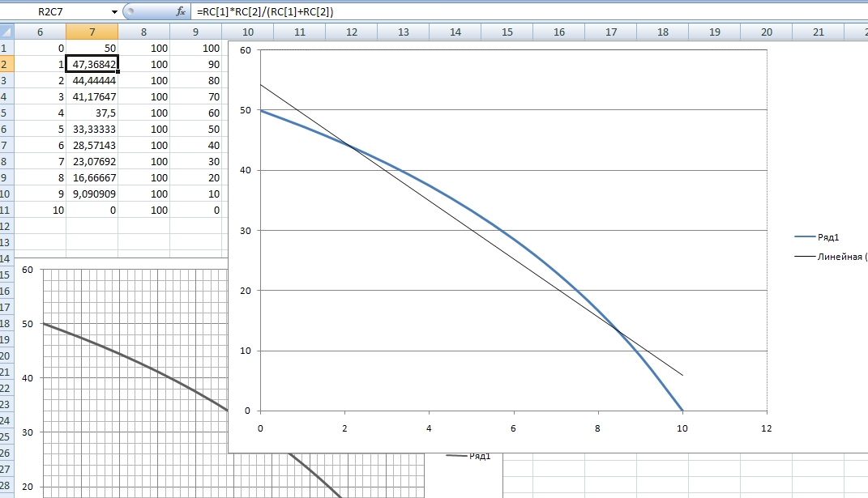Click the Ряд1 legend of the background chart

pos(468,456)
